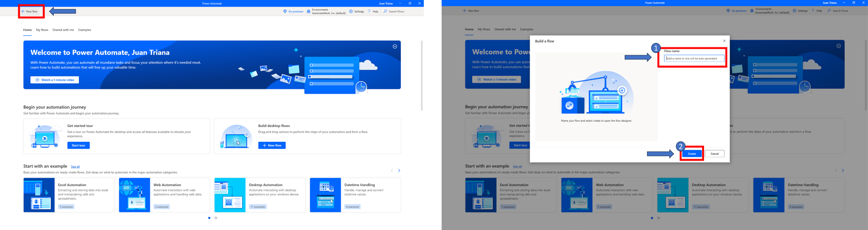Collapse the welcome banner in left window
This screenshot has width=868, height=230.
(x=395, y=46)
